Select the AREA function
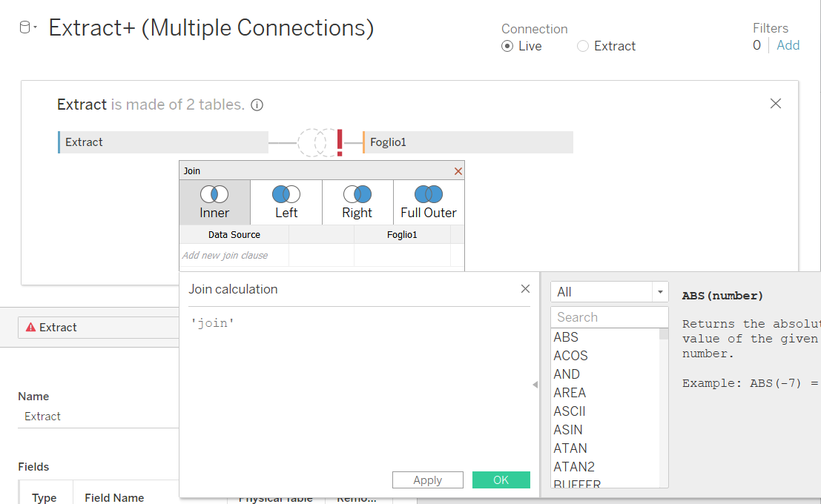This screenshot has height=504, width=821. (570, 393)
